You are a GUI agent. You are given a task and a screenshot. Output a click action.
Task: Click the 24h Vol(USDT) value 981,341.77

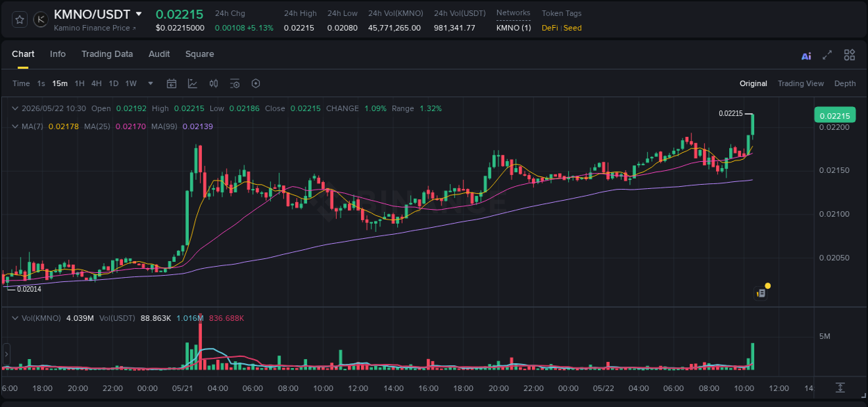click(455, 28)
